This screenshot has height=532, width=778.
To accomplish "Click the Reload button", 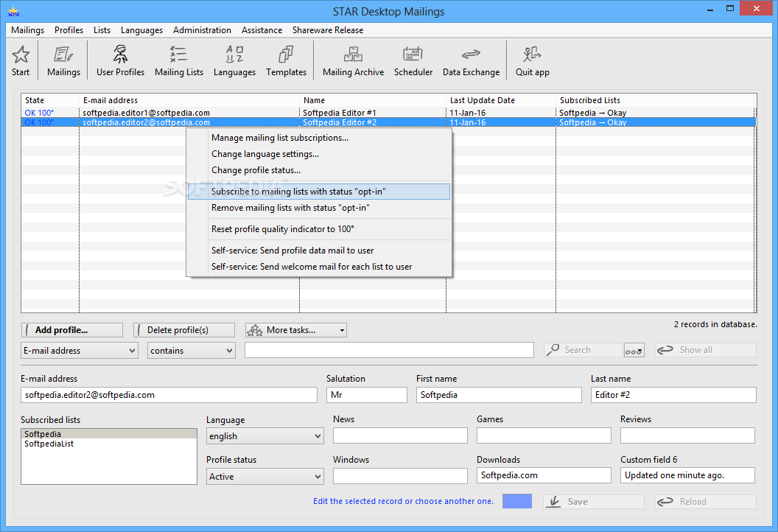I will click(706, 502).
